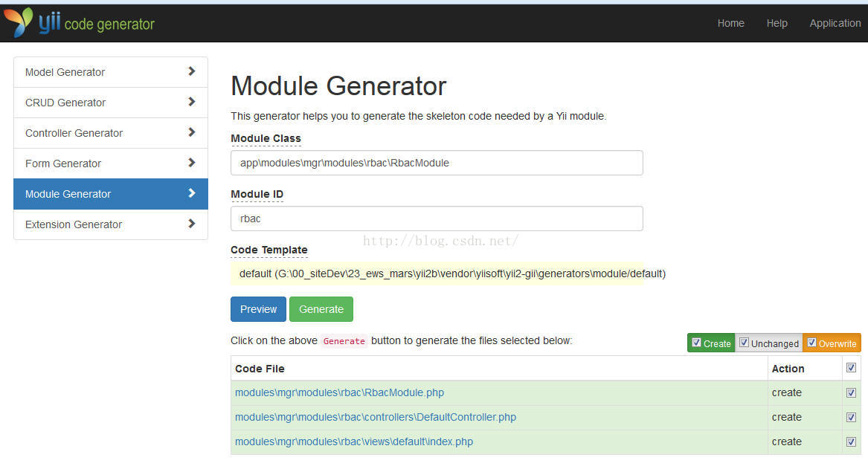Screen dimensions: 868x466
Task: Click chevron beside Extension Generator
Action: (192, 224)
